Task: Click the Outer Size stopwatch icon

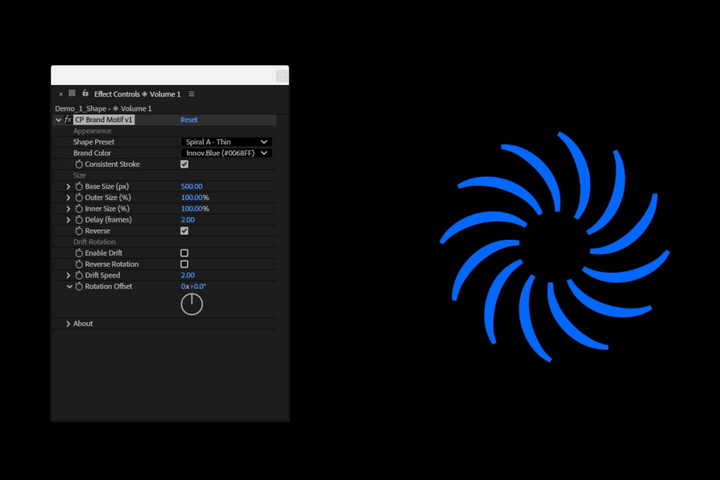Action: (x=79, y=198)
